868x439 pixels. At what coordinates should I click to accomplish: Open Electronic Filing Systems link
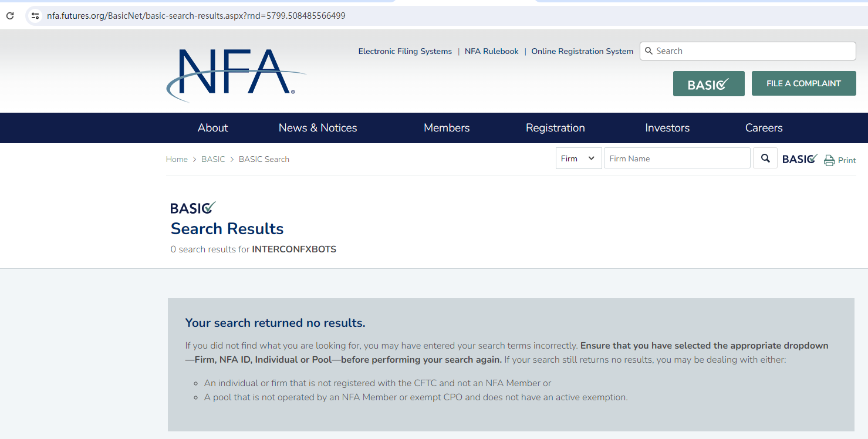(x=405, y=52)
